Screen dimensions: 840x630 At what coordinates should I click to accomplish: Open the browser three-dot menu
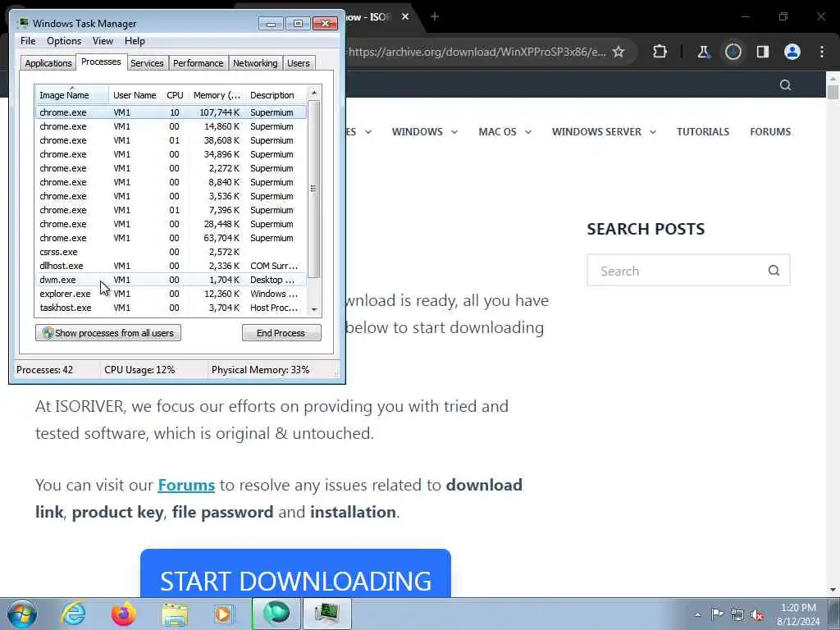(822, 52)
